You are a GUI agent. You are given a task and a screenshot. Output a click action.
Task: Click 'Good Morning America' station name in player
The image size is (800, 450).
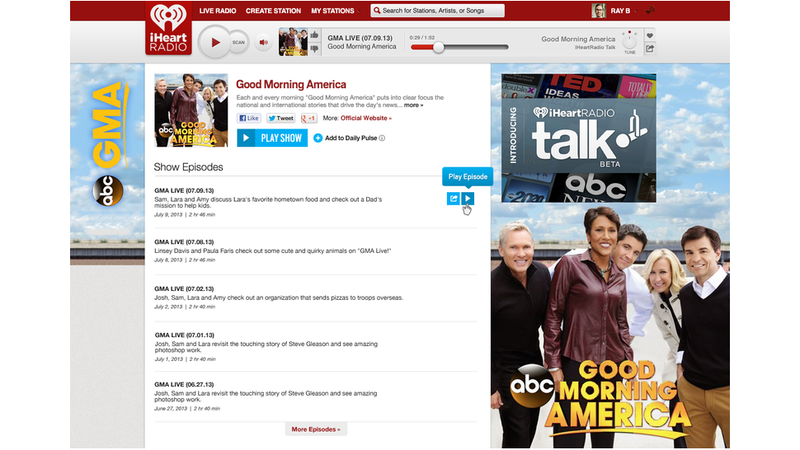point(578,39)
